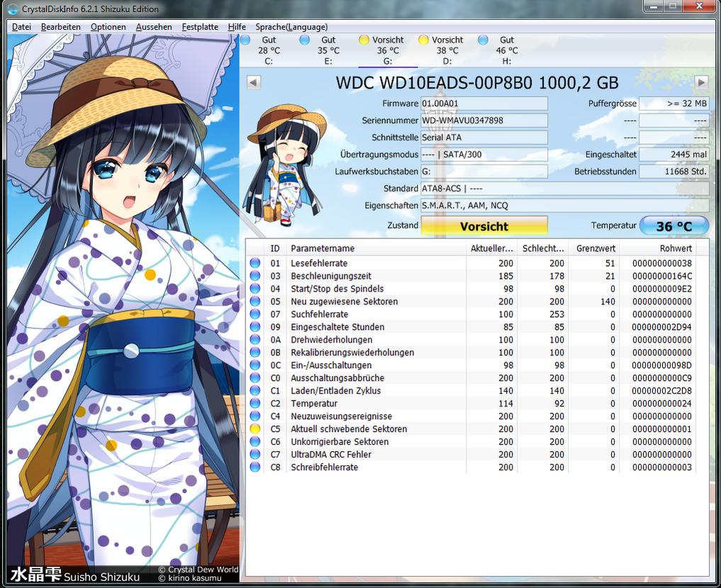Click the Übertragungsmodus field SATA/300
Screen dimensions: 721x588
[x=484, y=155]
